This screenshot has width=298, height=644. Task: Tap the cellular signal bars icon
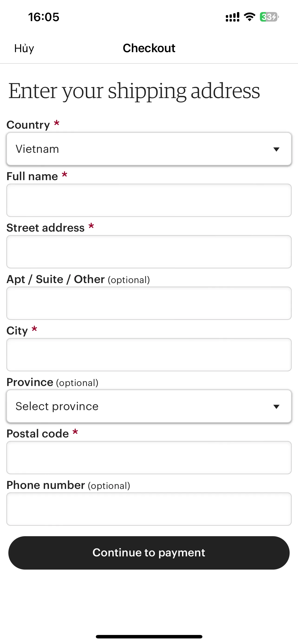[233, 17]
